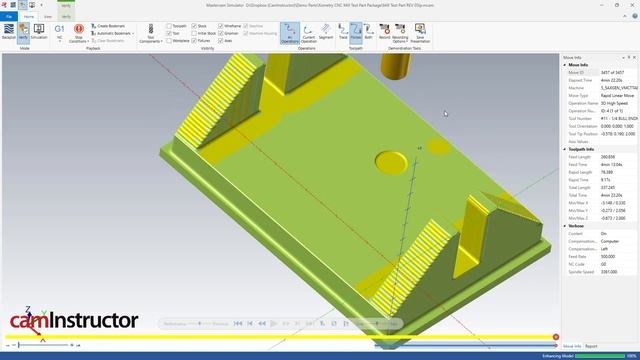640x360 pixels.
Task: Adjust the Performance/Precision slider
Action: pyautogui.click(x=200, y=324)
